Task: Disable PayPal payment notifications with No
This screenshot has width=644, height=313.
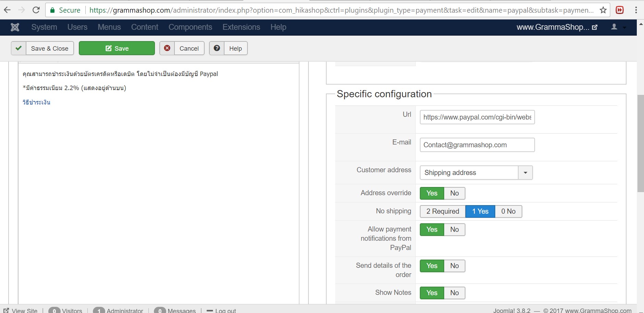Action: point(454,229)
